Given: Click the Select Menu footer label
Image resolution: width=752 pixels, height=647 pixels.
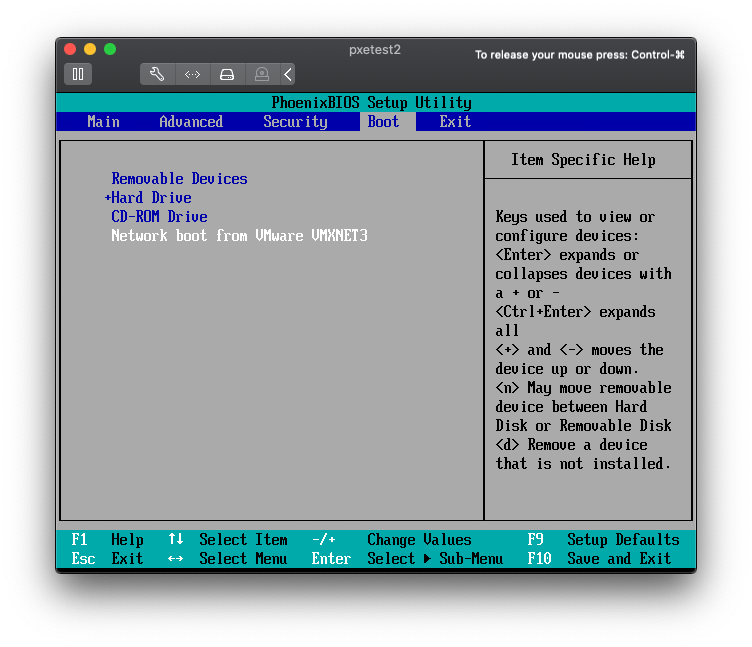Looking at the screenshot, I should [243, 559].
